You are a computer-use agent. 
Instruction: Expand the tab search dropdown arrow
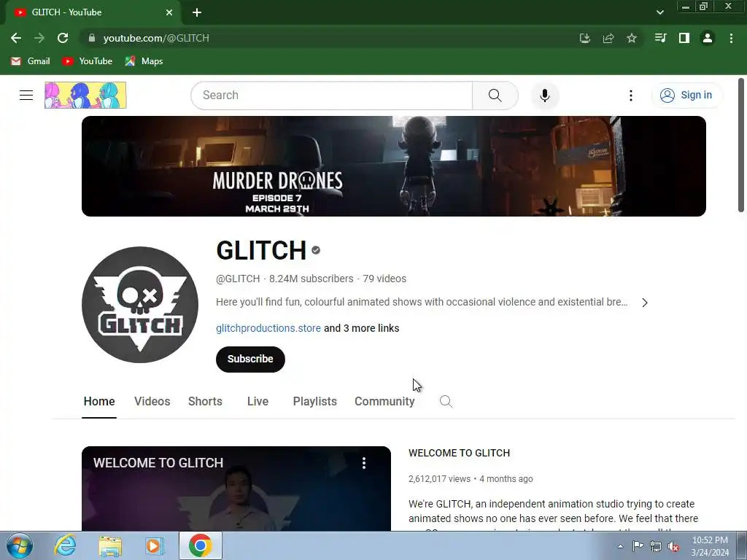click(x=659, y=12)
